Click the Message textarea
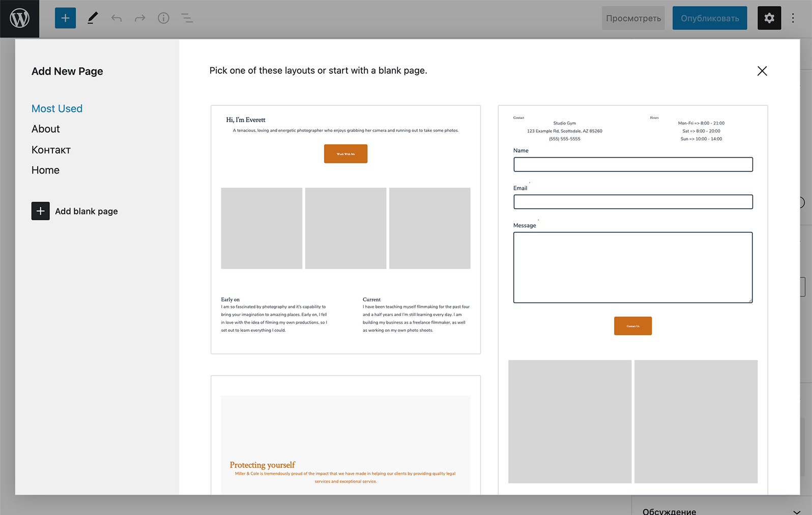812x515 pixels. click(633, 268)
